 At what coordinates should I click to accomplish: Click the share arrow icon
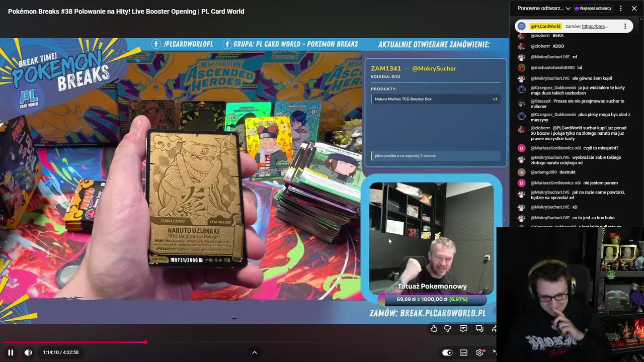pos(494,328)
